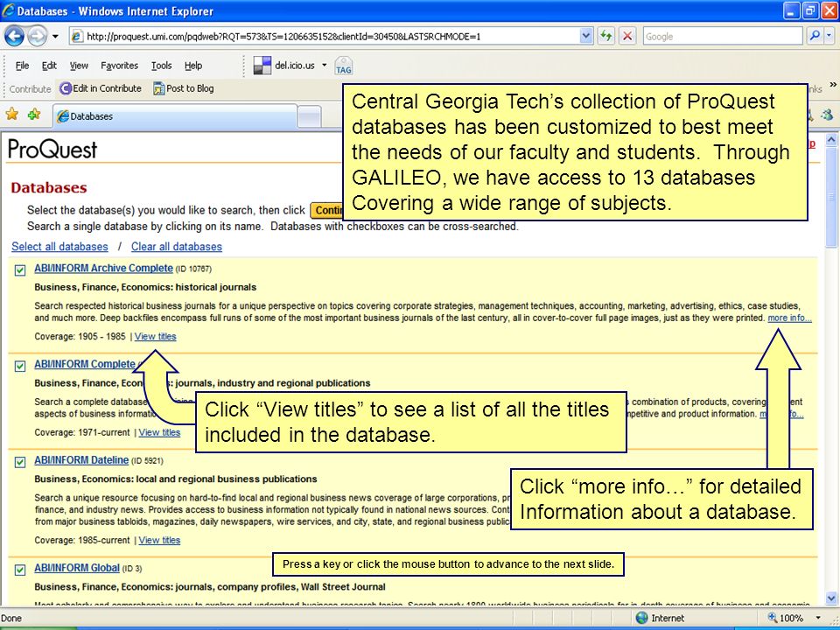Click the vertical scrollbar thumb
Screen dimensions: 840x630
pyautogui.click(x=831, y=196)
